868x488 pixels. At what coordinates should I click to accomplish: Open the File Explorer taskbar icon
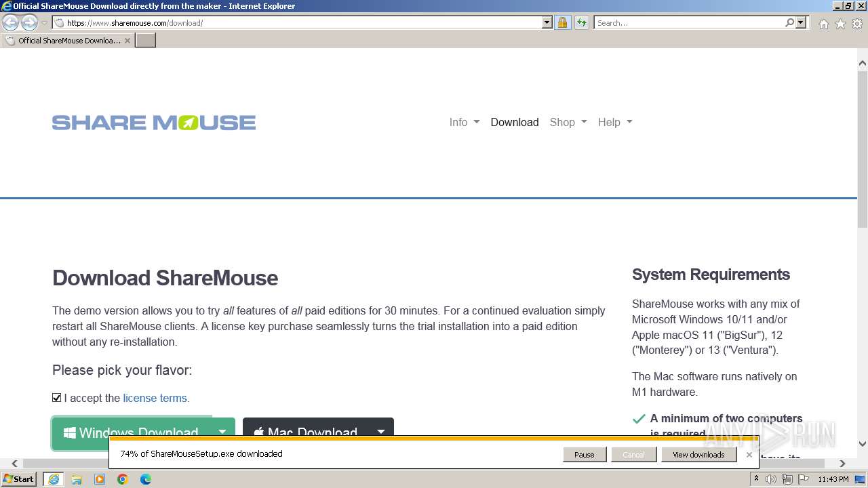coord(77,479)
